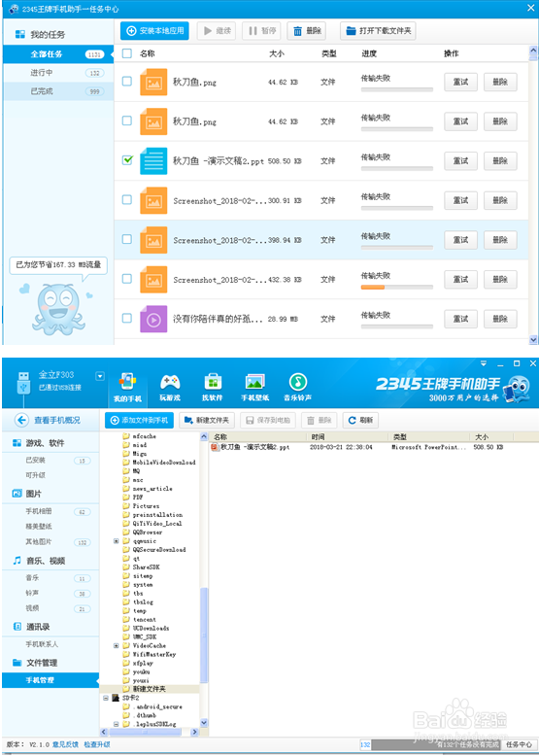Click the orange image icon of 398.94 KB Screenshot

[153, 240]
